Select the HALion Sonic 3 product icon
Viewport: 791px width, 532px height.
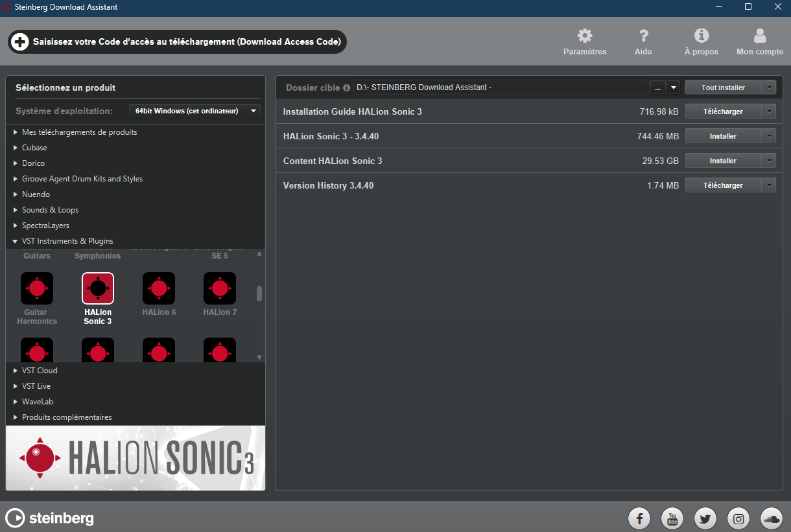[98, 288]
